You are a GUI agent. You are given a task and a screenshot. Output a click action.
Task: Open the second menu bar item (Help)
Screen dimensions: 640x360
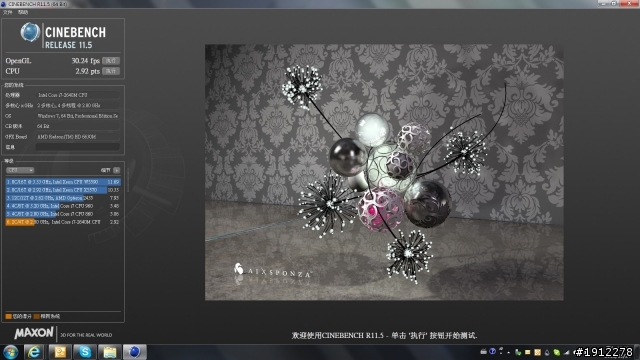click(23, 12)
